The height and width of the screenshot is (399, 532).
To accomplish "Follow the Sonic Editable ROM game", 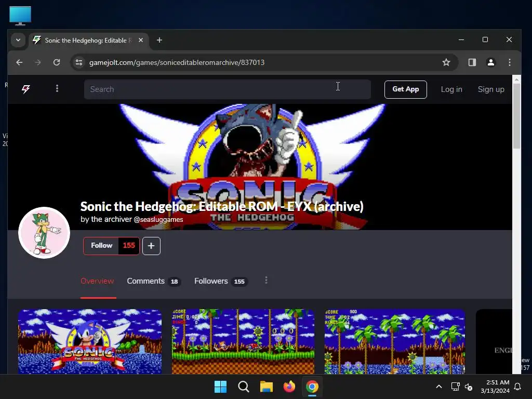I will (x=101, y=246).
